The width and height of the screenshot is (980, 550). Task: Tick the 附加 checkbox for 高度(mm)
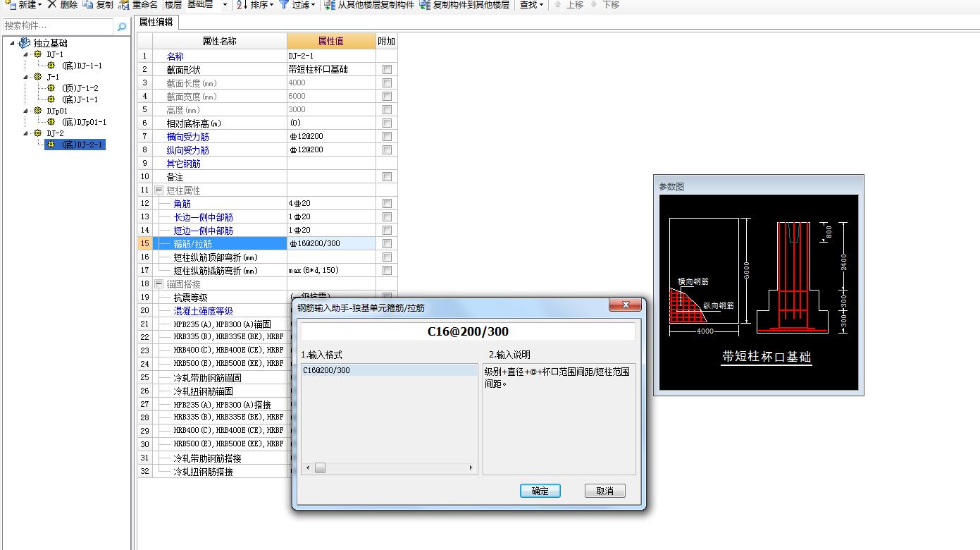pos(387,110)
